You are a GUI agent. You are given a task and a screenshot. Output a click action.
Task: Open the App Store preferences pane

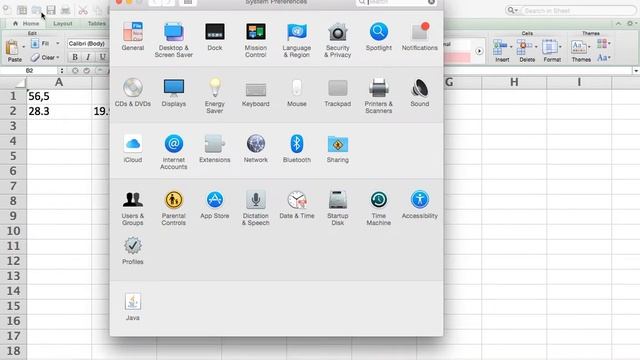(x=215, y=205)
